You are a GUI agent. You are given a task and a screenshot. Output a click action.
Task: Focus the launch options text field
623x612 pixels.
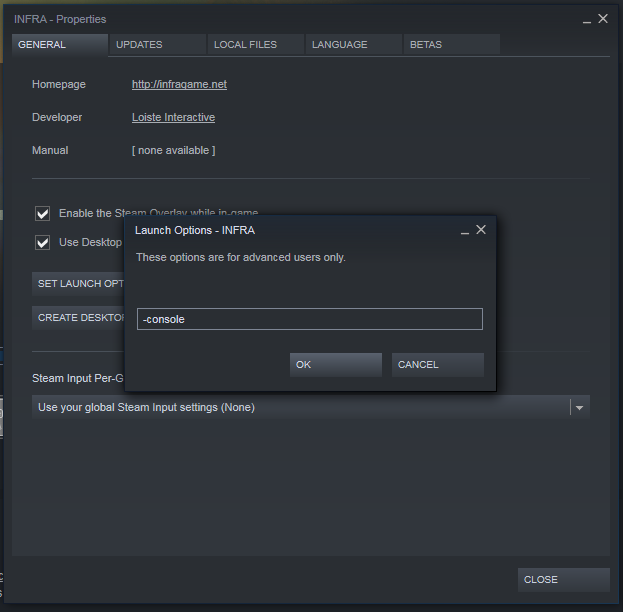(x=310, y=319)
